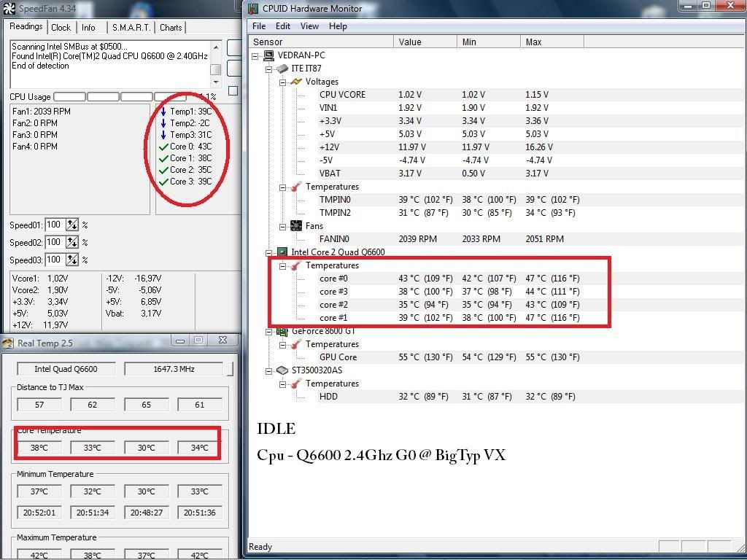This screenshot has height=560, width=747.
Task: Switch to the Clock tab in SpeedFan
Action: tap(61, 28)
